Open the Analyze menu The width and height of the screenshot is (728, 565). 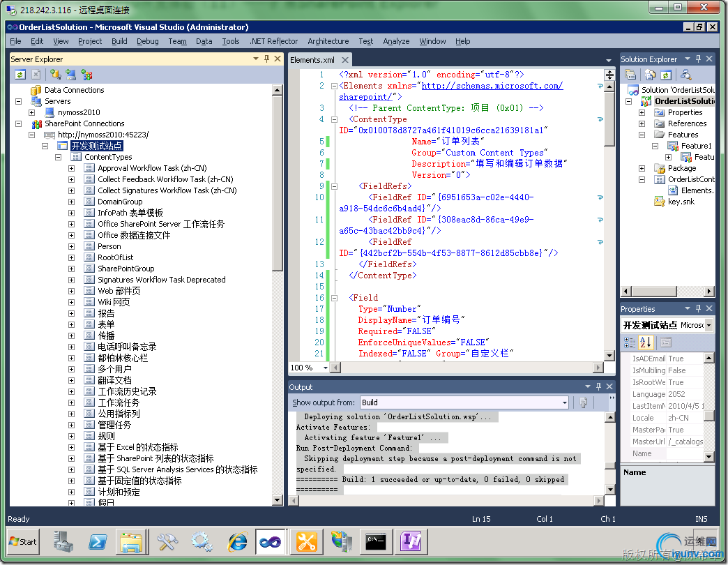pos(396,41)
